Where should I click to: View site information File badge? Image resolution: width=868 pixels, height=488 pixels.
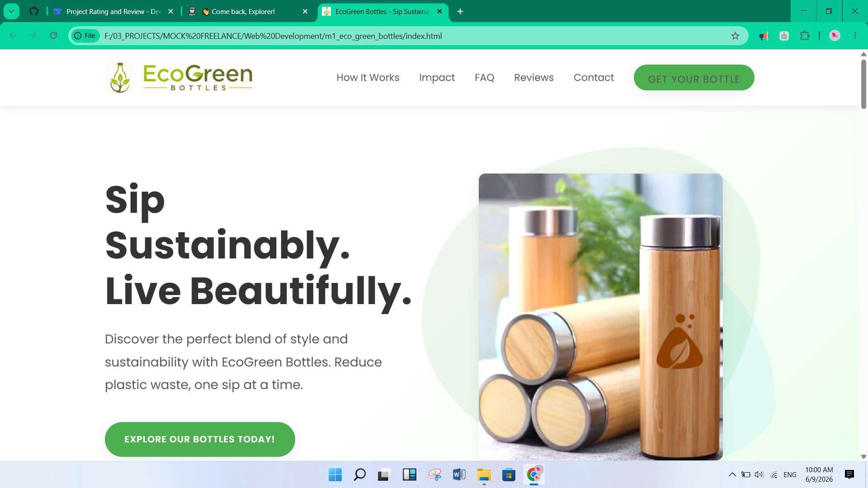[85, 36]
